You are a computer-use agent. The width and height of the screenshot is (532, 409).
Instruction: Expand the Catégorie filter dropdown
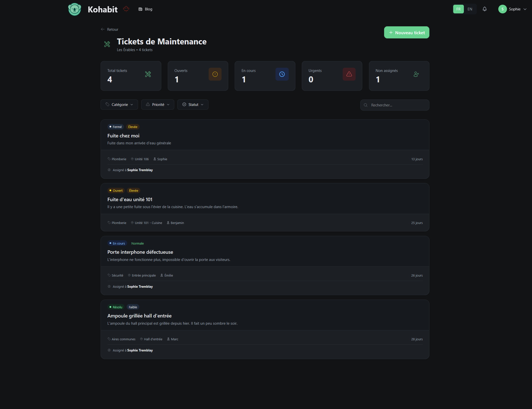119,105
